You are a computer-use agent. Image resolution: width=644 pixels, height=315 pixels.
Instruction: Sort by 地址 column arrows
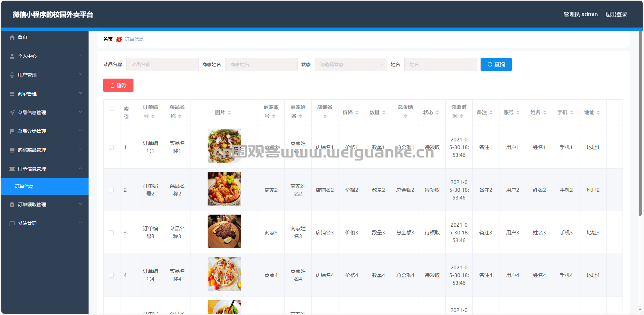click(x=598, y=113)
